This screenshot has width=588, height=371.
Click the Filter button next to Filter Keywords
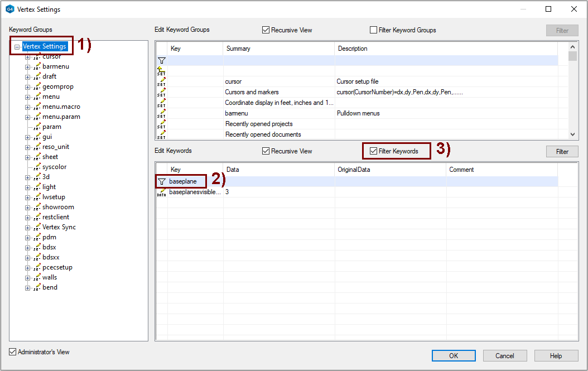coord(562,152)
